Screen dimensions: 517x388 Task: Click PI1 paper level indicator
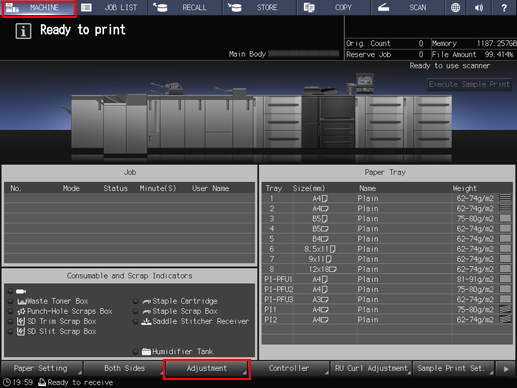[506, 309]
